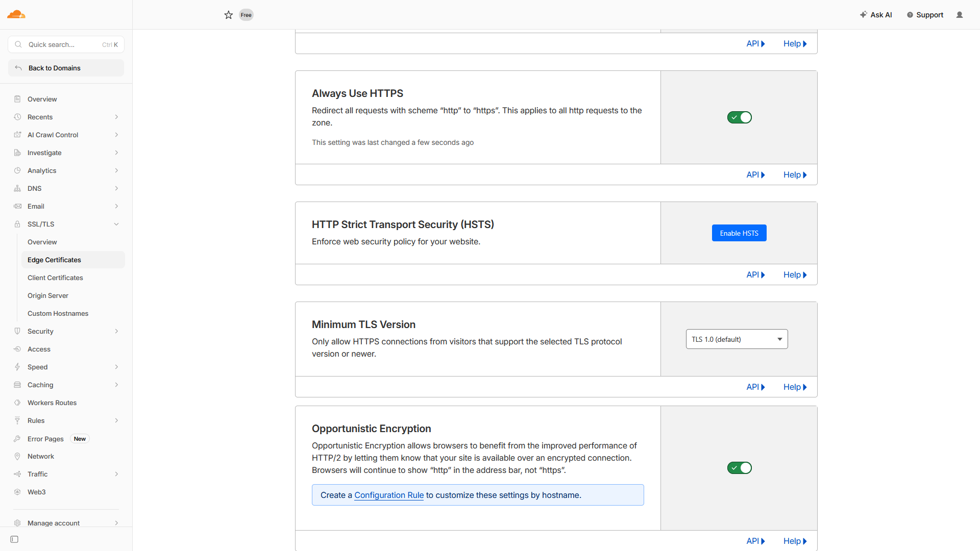
Task: Expand the DNS chevron
Action: 116,188
